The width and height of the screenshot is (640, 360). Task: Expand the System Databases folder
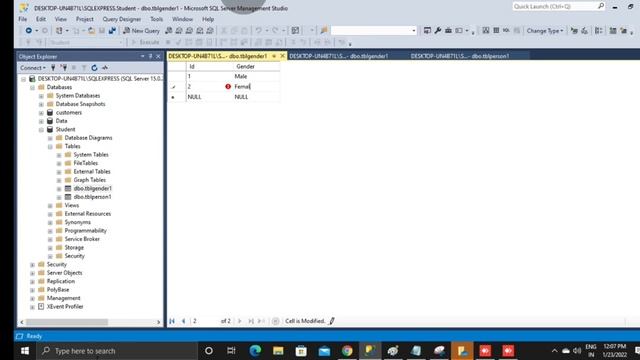pyautogui.click(x=41, y=96)
